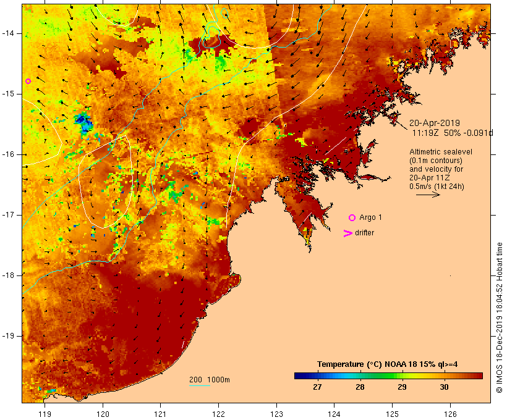Click the latitude axis label -17
The image size is (507, 420).
click(8, 215)
